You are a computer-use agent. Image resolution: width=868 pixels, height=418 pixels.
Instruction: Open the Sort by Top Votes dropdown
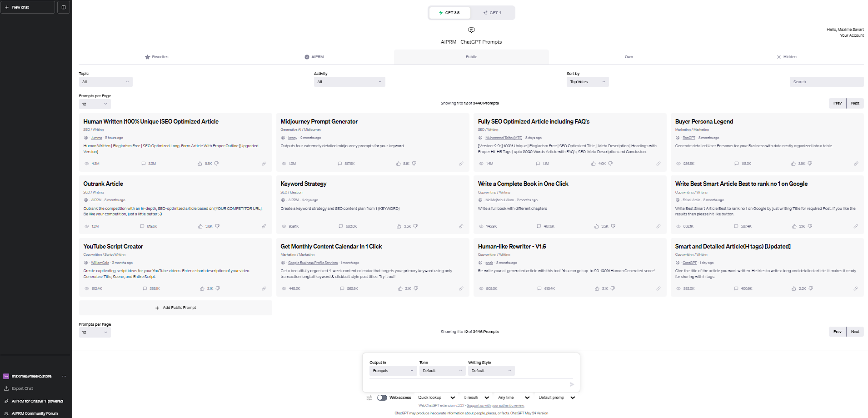588,82
